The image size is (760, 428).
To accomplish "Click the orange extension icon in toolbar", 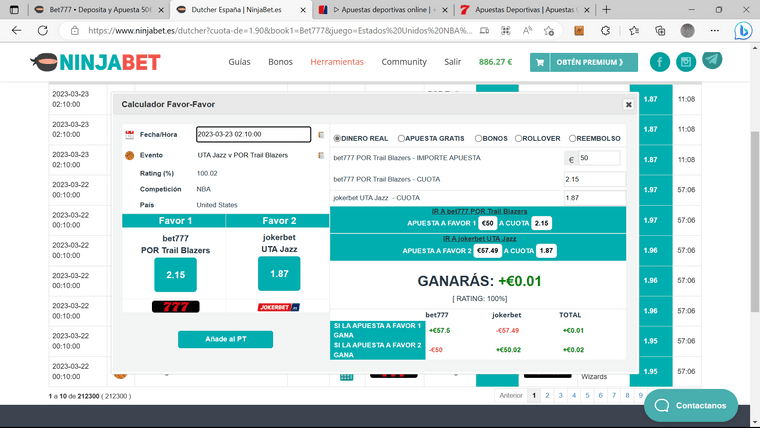I will pos(579,31).
